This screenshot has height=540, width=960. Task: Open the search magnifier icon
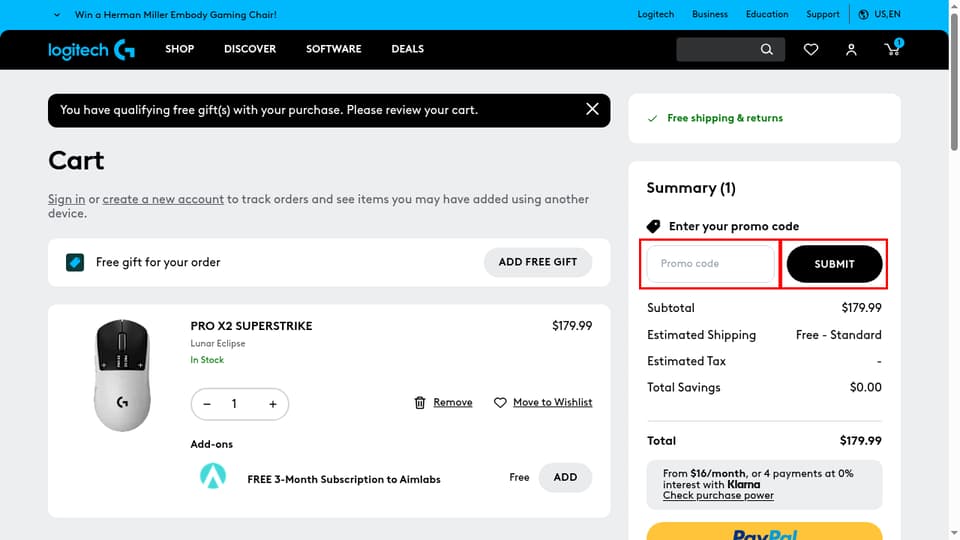click(767, 49)
